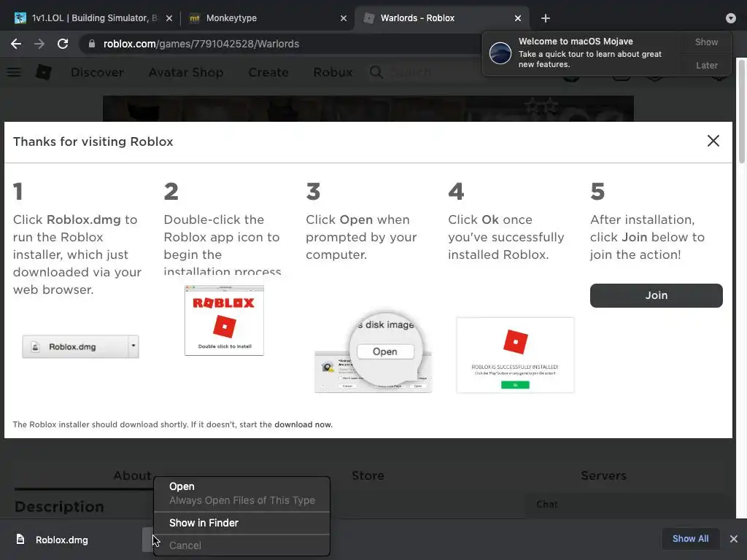
Task: Open the Robux page
Action: point(333,72)
